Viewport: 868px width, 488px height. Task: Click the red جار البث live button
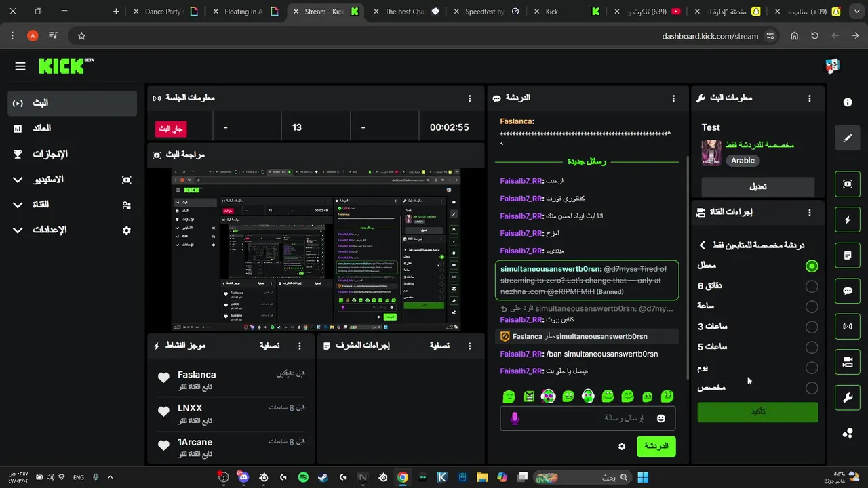170,128
